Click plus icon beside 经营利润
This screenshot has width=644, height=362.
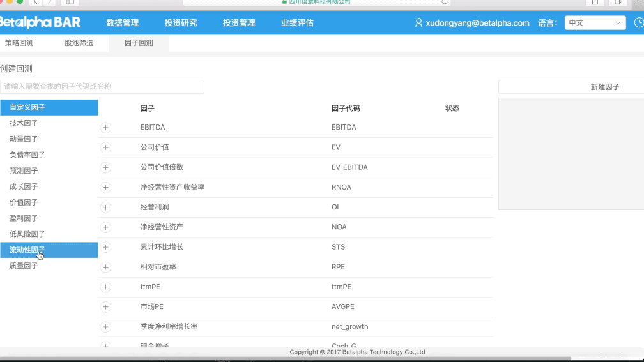106,207
